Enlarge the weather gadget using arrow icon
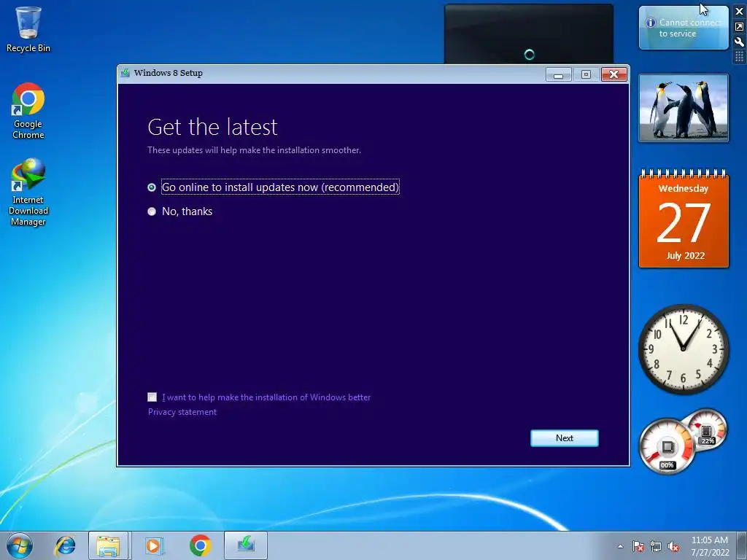Image resolution: width=747 pixels, height=560 pixels. tap(740, 26)
